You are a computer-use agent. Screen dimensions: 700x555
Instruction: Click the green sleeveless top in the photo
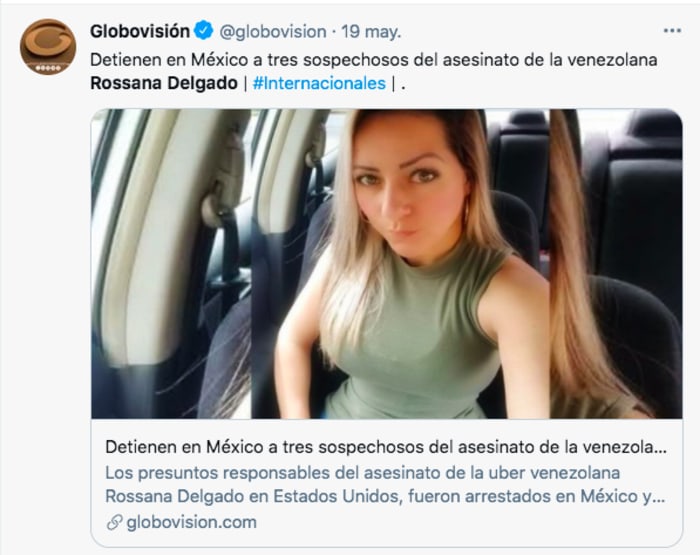pyautogui.click(x=415, y=339)
